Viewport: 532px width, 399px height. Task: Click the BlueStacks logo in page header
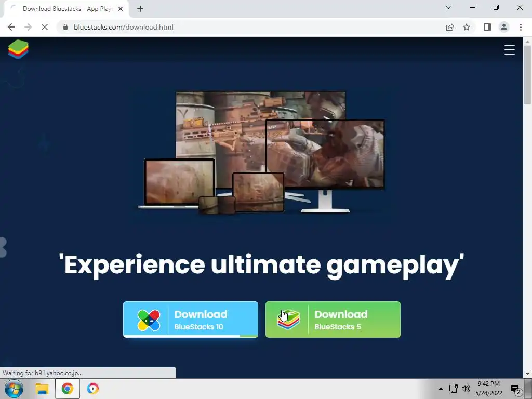pyautogui.click(x=18, y=49)
